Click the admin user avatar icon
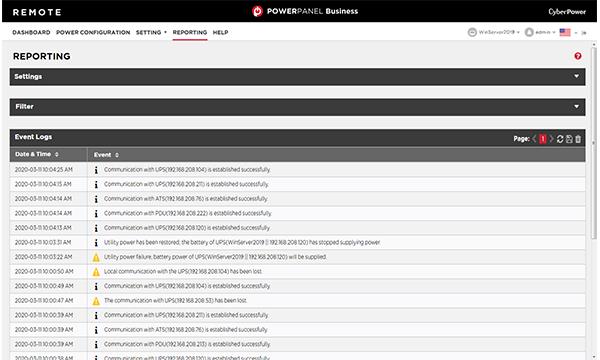The width and height of the screenshot is (600, 360). 529,32
